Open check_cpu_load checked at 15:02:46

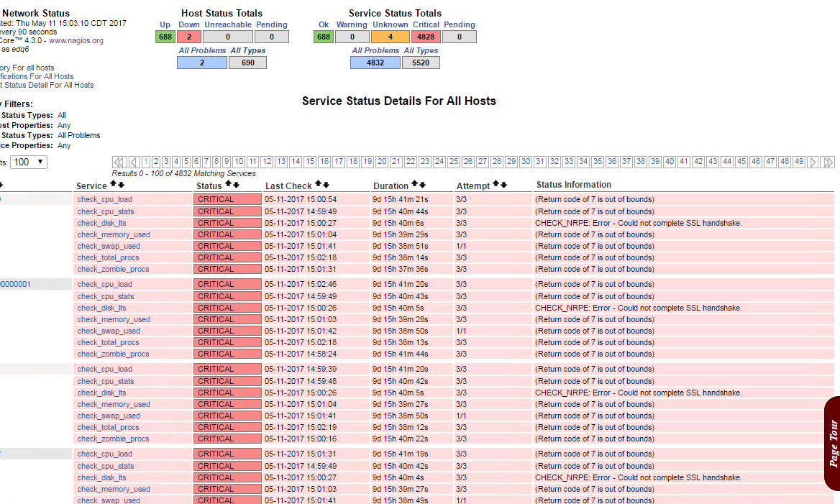click(x=105, y=285)
